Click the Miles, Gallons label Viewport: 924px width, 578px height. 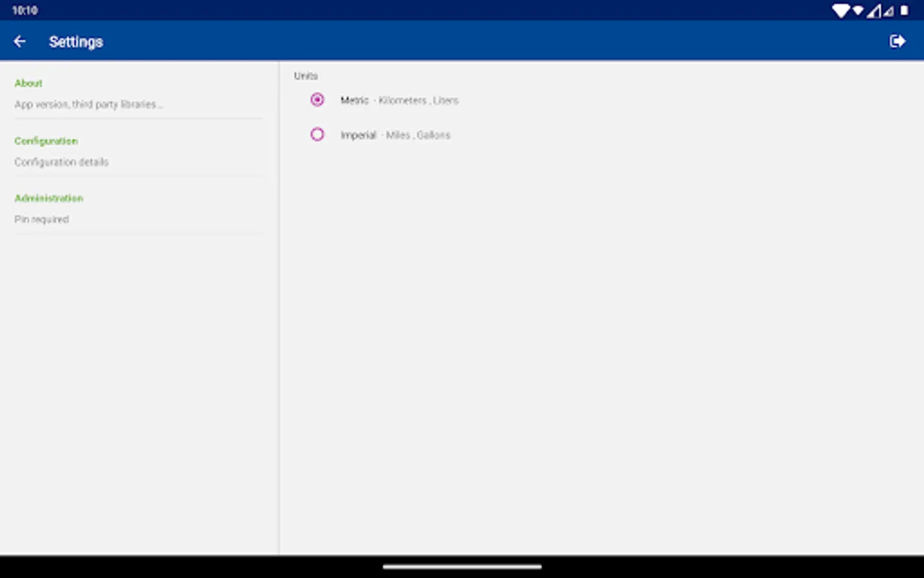pos(417,135)
